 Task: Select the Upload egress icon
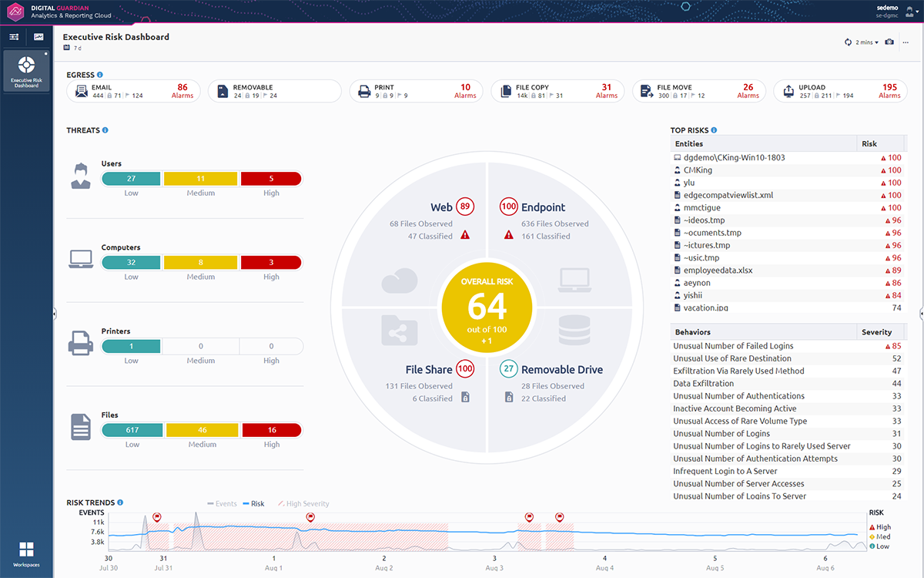788,90
